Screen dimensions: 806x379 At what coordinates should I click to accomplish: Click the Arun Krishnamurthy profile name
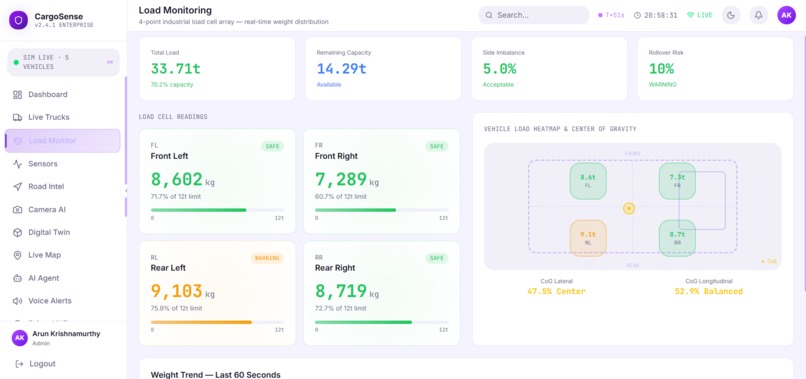coord(66,334)
